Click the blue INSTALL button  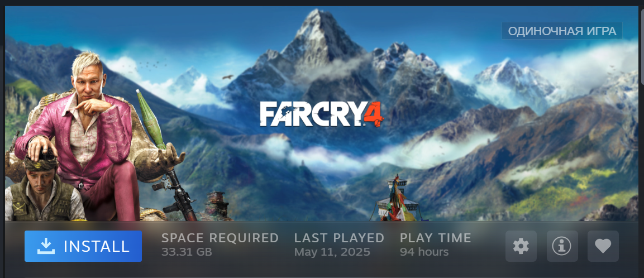click(x=83, y=246)
